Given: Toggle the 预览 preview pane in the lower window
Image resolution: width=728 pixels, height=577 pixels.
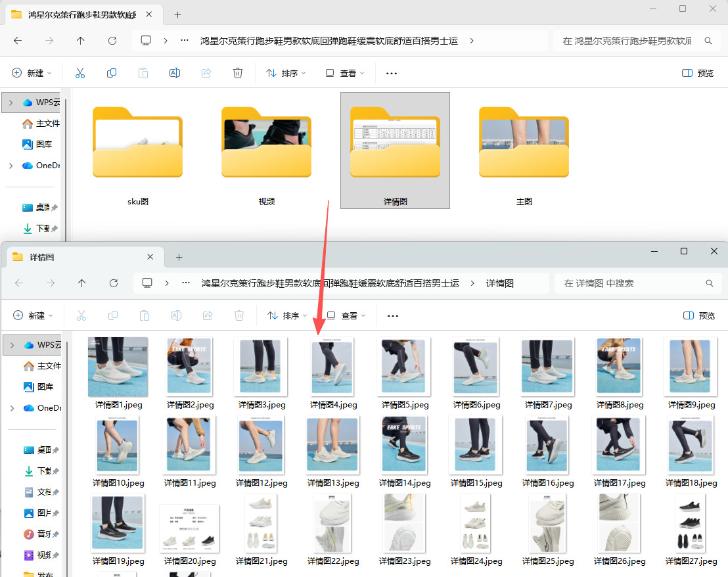Looking at the screenshot, I should pyautogui.click(x=699, y=315).
